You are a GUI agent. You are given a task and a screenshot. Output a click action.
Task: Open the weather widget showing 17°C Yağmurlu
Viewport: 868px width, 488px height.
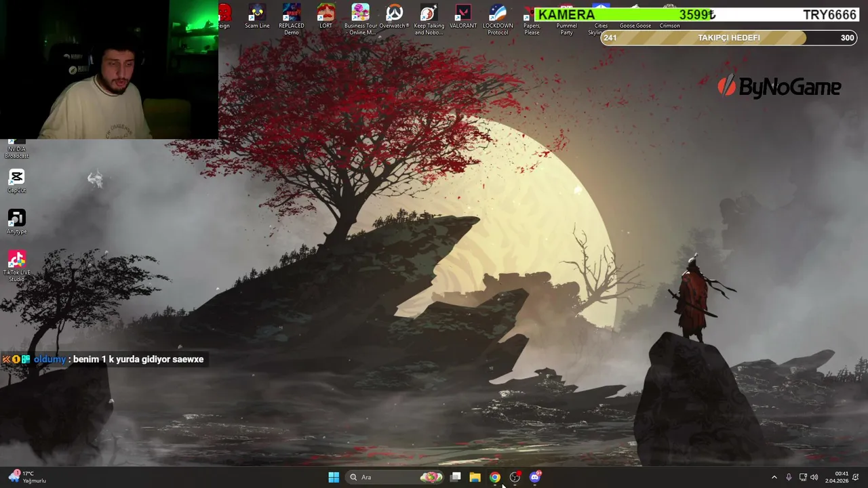tap(27, 477)
